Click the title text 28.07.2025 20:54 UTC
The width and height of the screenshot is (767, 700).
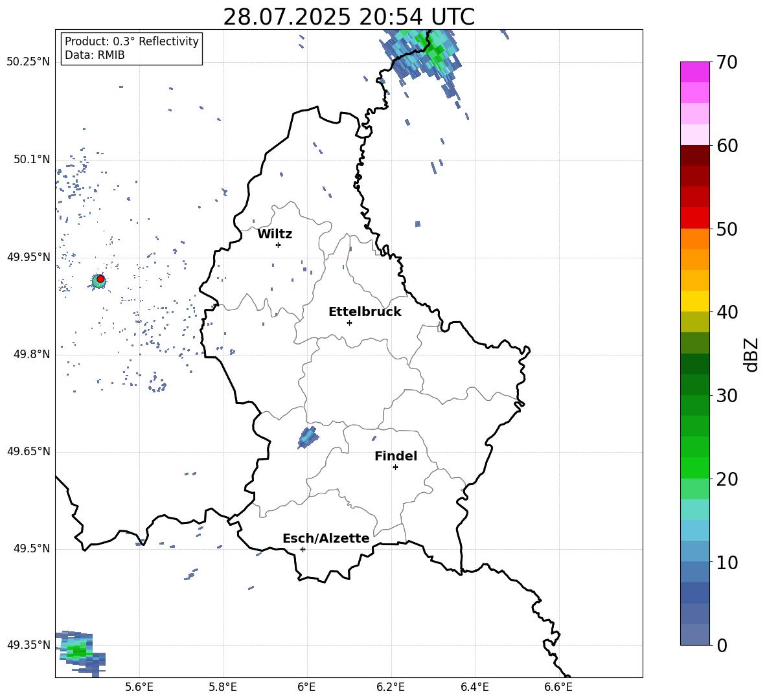pyautogui.click(x=349, y=17)
